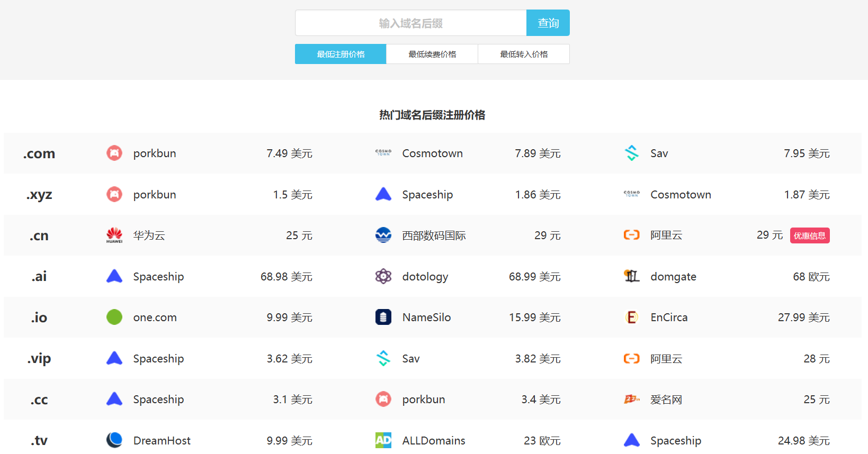Click the 15.99 美元 price
Image resolution: width=868 pixels, height=454 pixels.
pyautogui.click(x=535, y=317)
